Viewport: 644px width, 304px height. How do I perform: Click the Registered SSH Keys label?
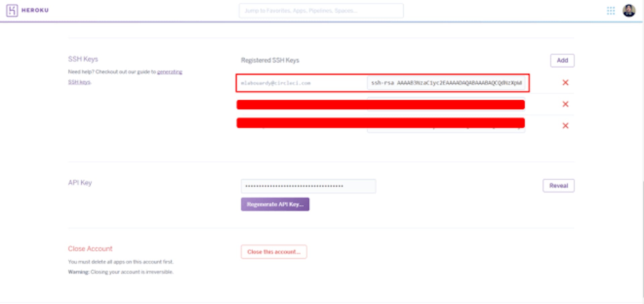pyautogui.click(x=270, y=60)
